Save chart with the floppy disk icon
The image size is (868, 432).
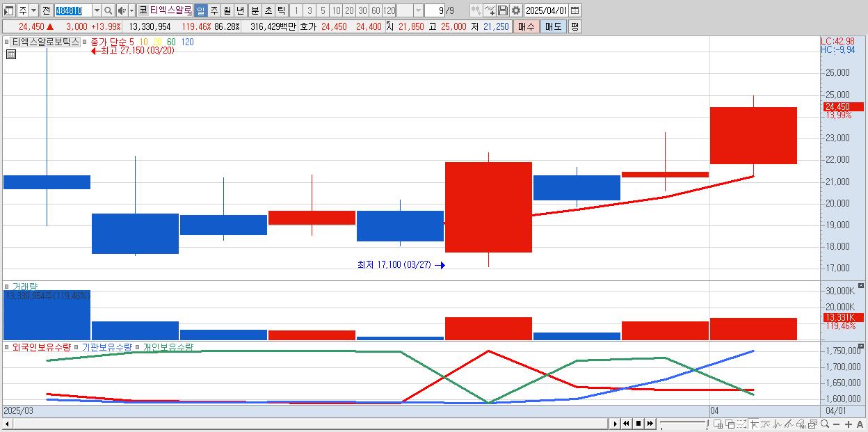tap(503, 10)
